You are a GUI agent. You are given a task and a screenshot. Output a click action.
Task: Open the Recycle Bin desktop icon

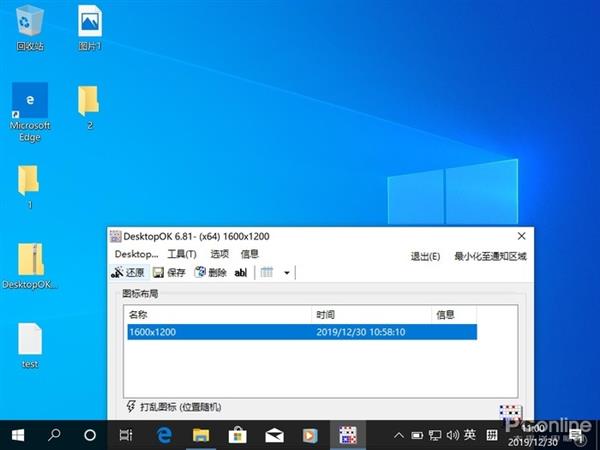tap(30, 27)
